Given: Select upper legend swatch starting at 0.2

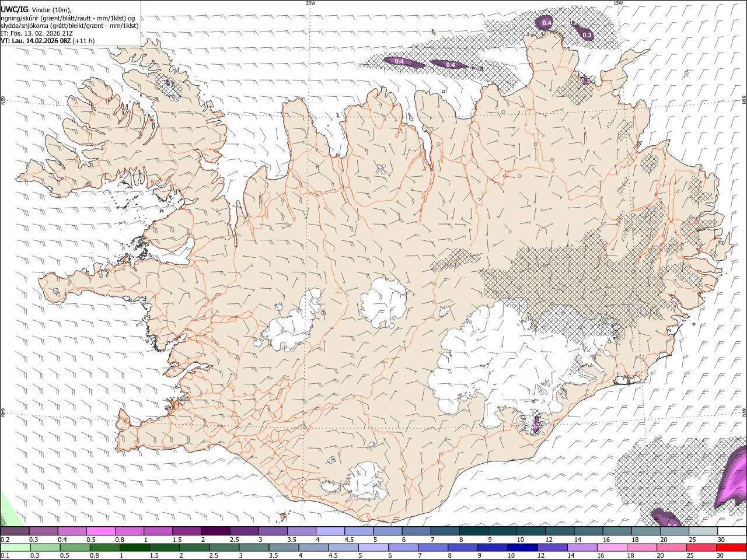Looking at the screenshot, I should coord(15,531).
